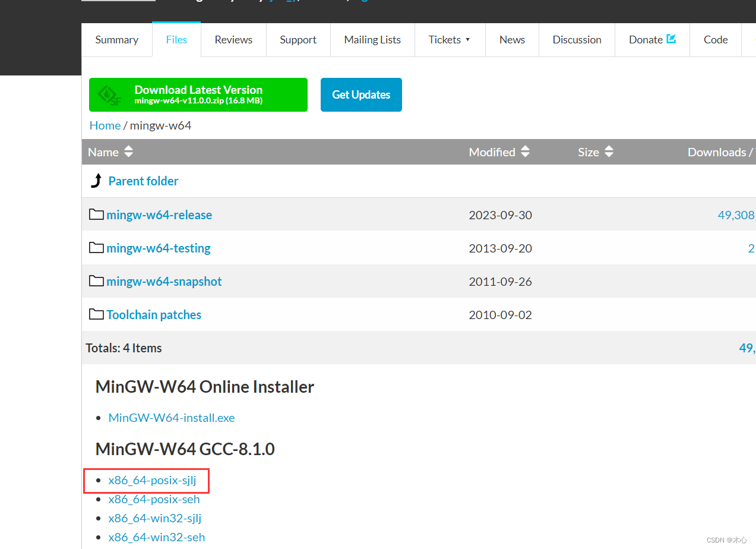
Task: Open the mingw-w64-release folder
Action: [x=159, y=215]
